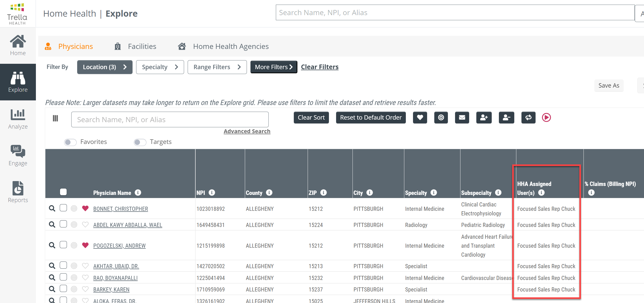Switch to Home Health Agencies tab

click(223, 46)
